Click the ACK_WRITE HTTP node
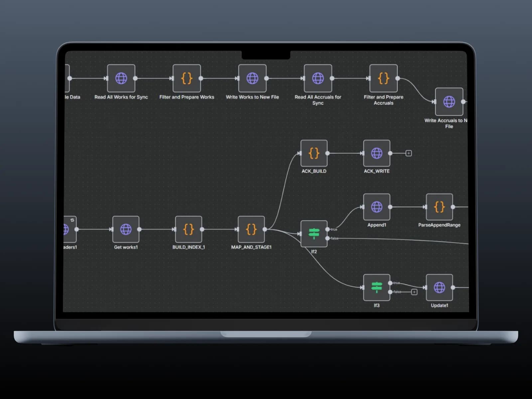The image size is (532, 399). 377,153
